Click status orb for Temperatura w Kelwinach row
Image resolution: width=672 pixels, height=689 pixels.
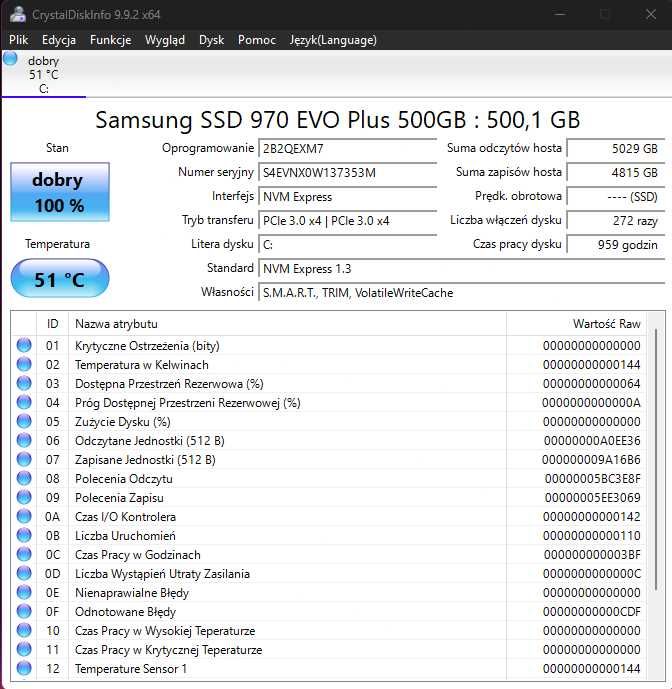pyautogui.click(x=24, y=364)
